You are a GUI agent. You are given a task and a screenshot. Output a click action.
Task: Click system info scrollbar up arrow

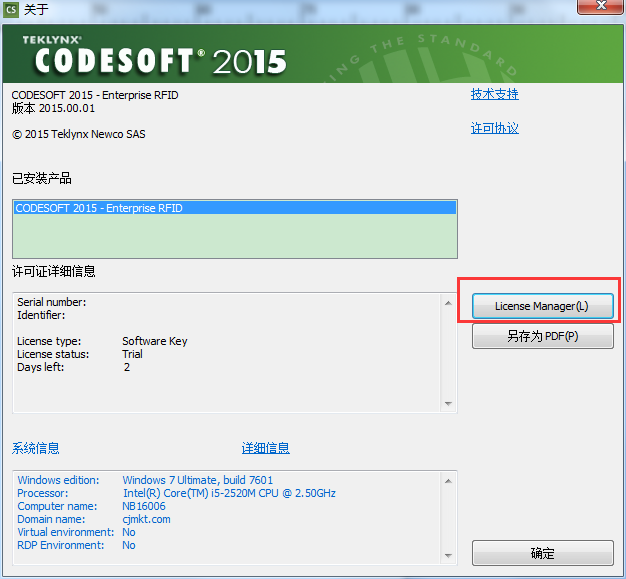point(448,481)
